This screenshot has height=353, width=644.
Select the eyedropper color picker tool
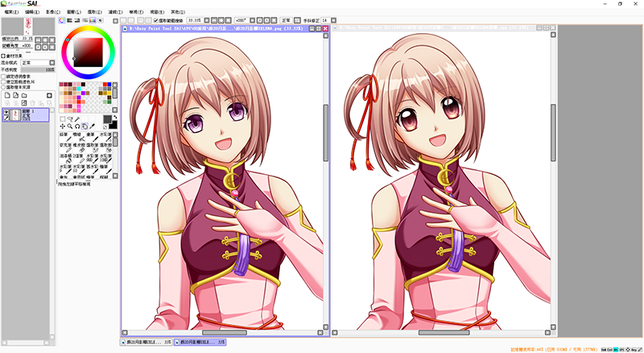point(92,127)
